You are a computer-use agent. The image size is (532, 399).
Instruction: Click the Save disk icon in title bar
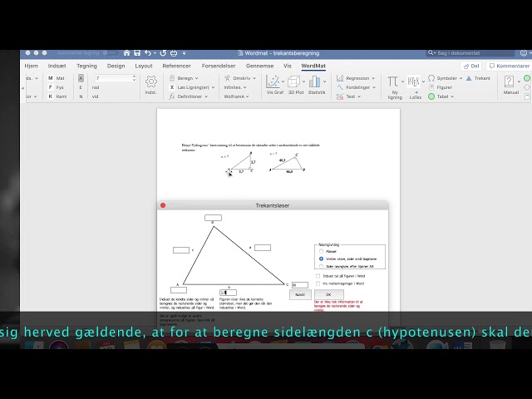137,53
